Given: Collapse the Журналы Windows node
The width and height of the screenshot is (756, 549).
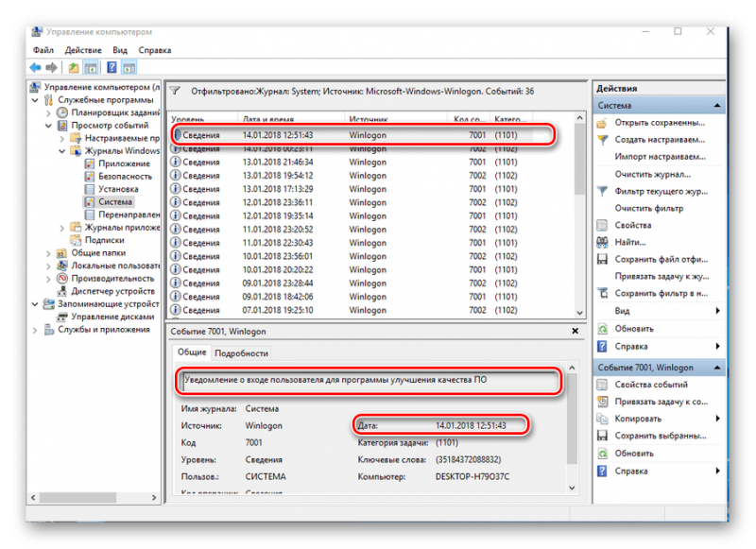Looking at the screenshot, I should pos(62,151).
